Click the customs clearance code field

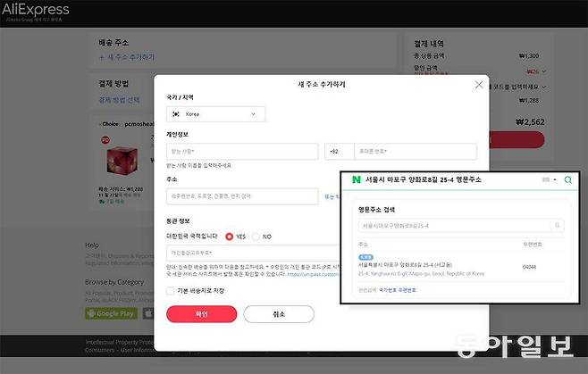(x=253, y=253)
